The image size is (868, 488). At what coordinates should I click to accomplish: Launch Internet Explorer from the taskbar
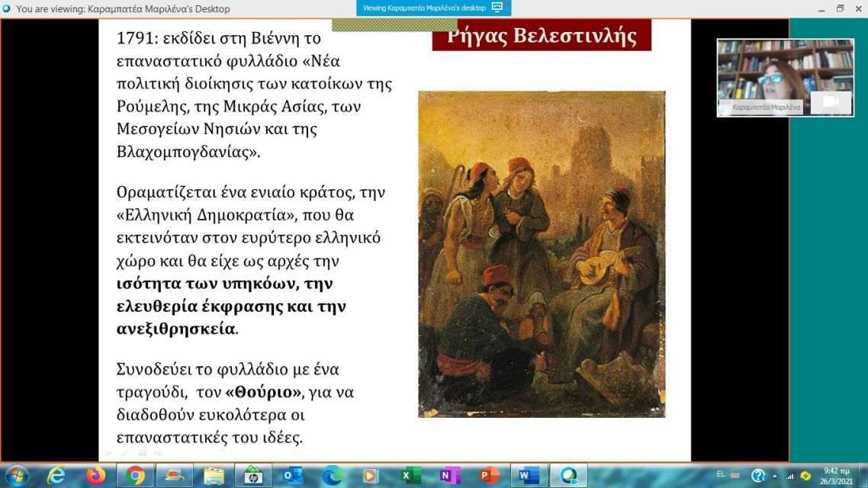[56, 476]
